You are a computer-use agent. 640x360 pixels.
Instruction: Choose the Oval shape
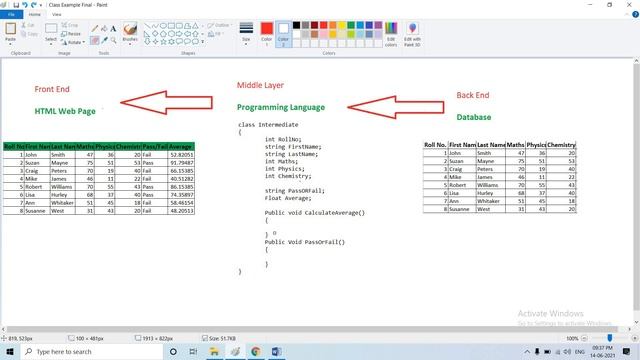coord(163,26)
